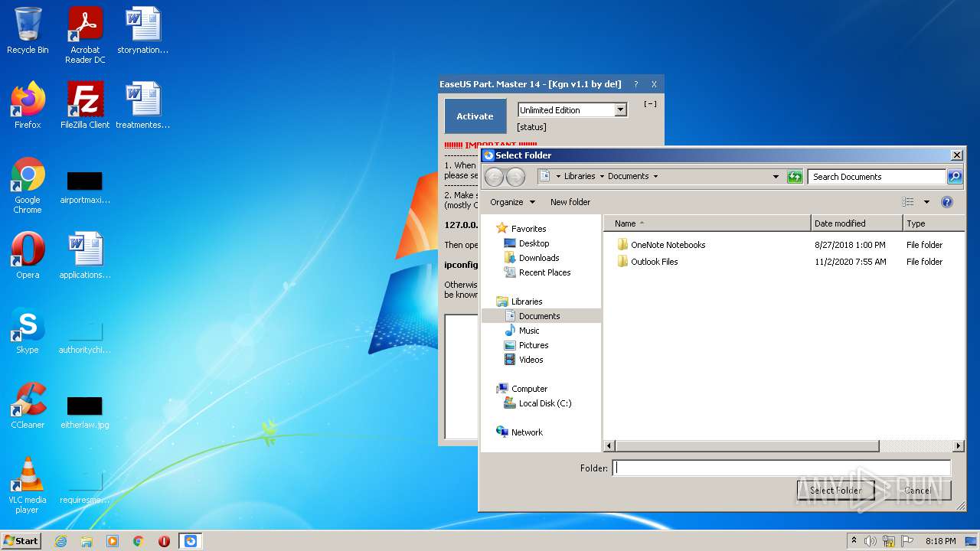Viewport: 980px width, 551px height.
Task: Open FileZilla Client desktop shortcut
Action: pos(85,106)
